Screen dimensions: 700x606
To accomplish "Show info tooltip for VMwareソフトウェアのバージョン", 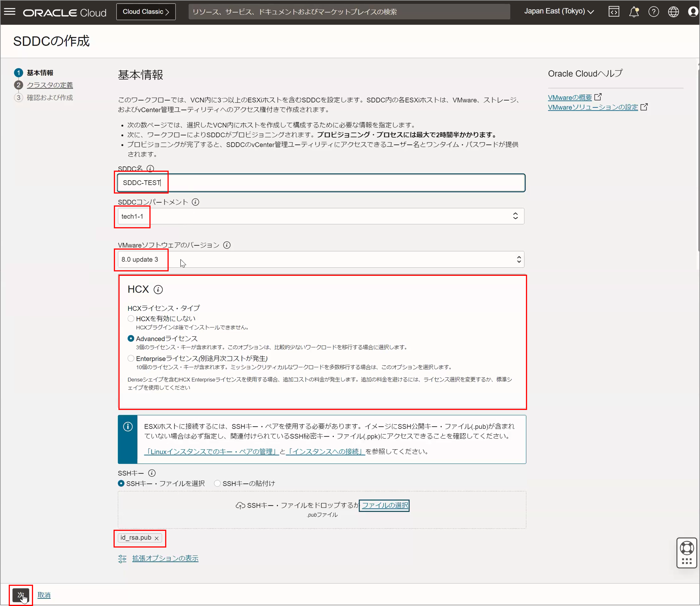I will [x=227, y=245].
